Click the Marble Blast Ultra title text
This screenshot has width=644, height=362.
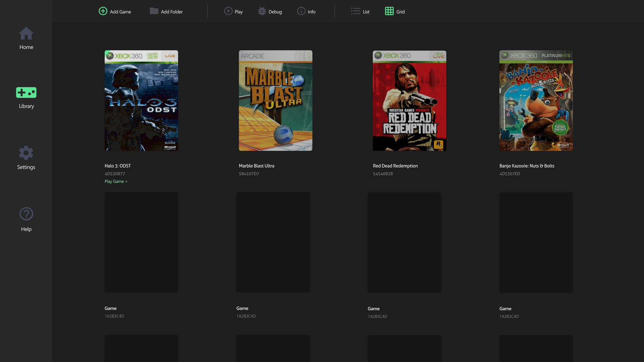point(256,166)
